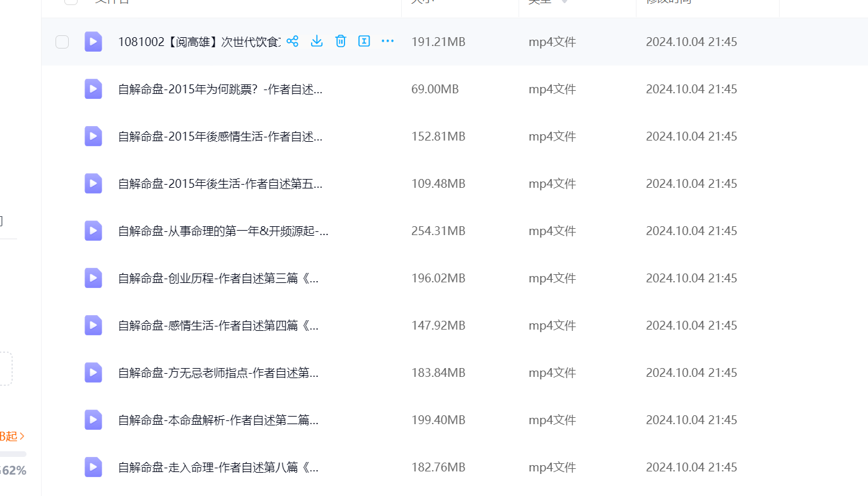Open the 自解命盘-本命盘解析 第二篇 video
Viewport: 868px width, 496px height.
tap(218, 420)
